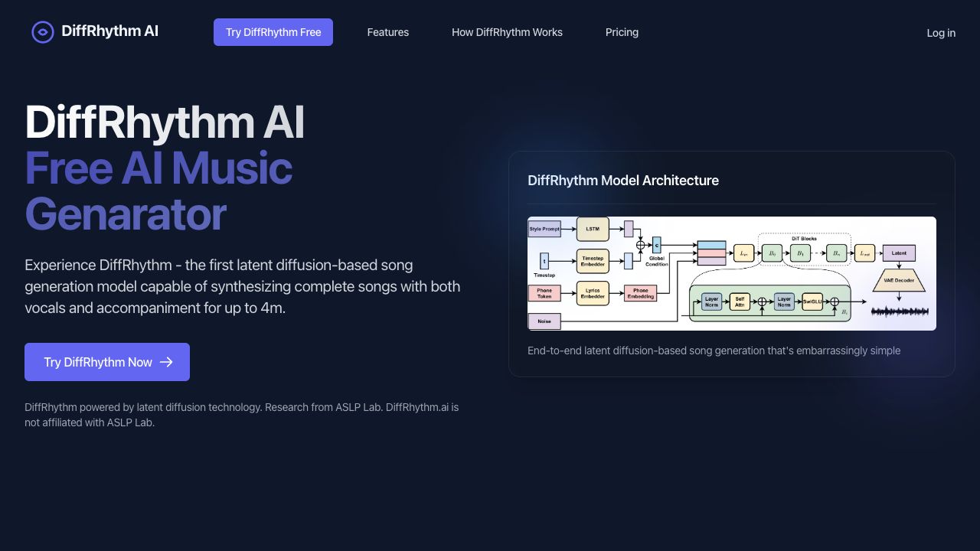Click the DiffRhythm Model Architecture heading
This screenshot has height=551, width=980.
click(x=623, y=181)
